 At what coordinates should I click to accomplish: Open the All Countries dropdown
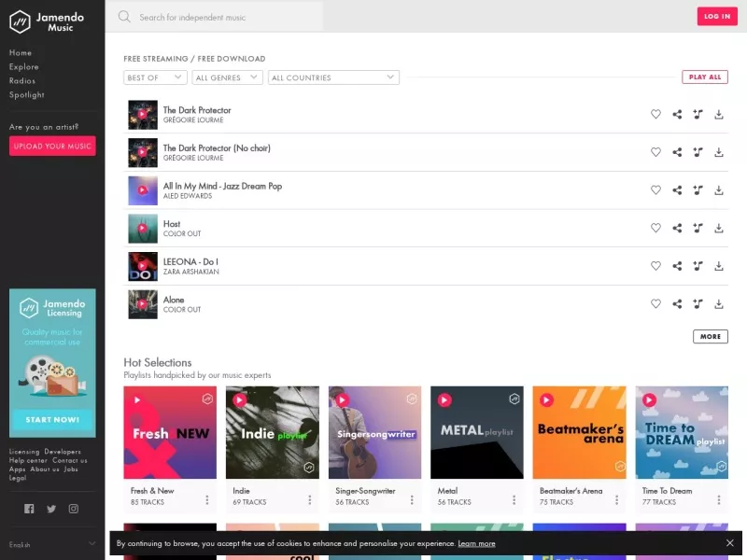click(x=333, y=77)
